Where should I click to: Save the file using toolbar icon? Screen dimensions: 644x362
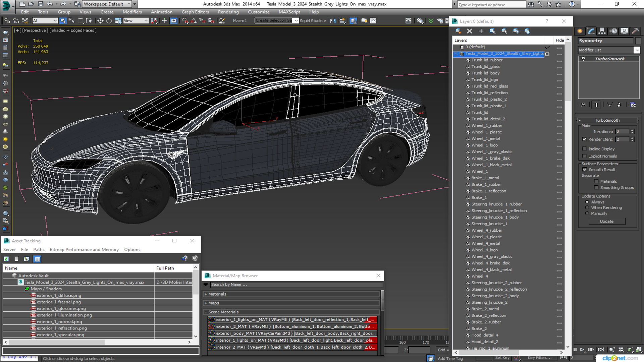[41, 4]
